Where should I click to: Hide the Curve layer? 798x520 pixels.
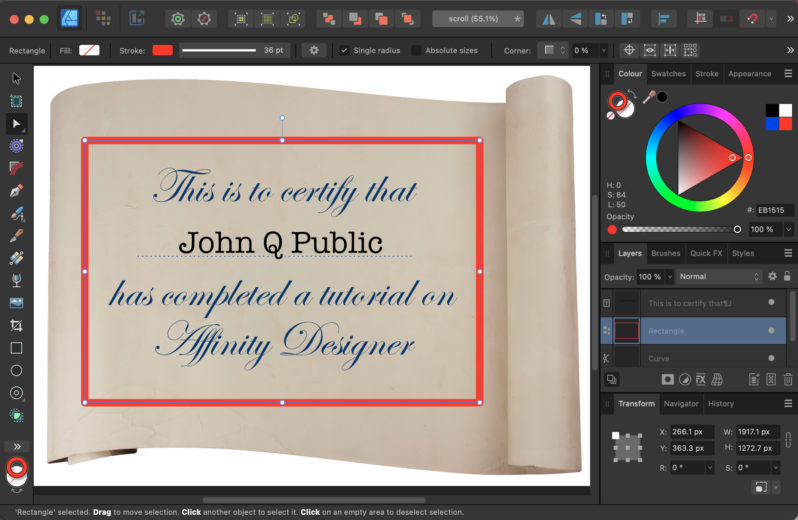coord(772,358)
